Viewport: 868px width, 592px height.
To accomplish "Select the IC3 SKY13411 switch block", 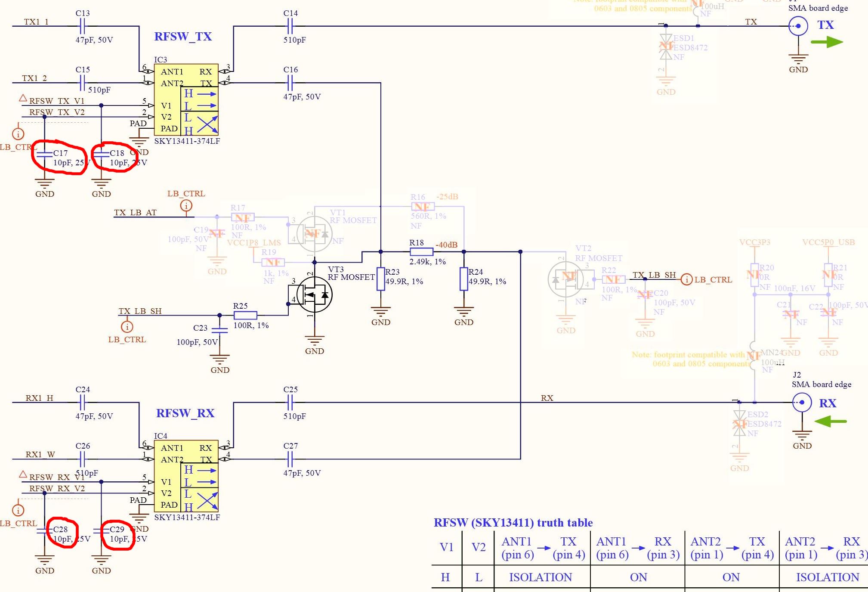I will pos(186,100).
